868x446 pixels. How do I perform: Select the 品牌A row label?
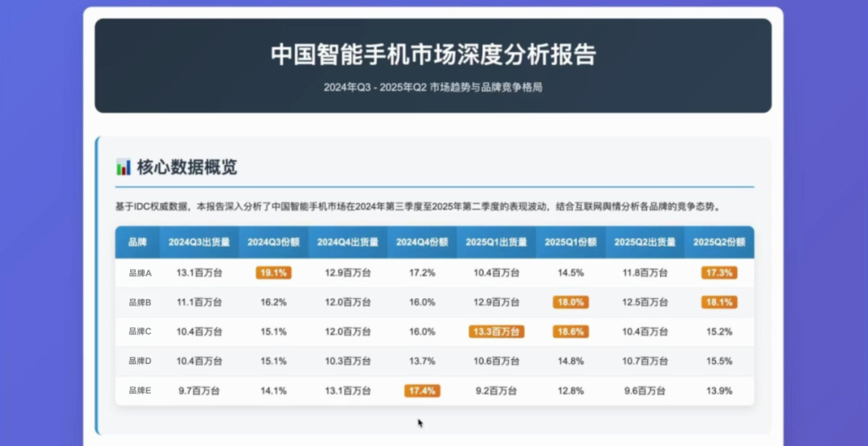pyautogui.click(x=140, y=272)
